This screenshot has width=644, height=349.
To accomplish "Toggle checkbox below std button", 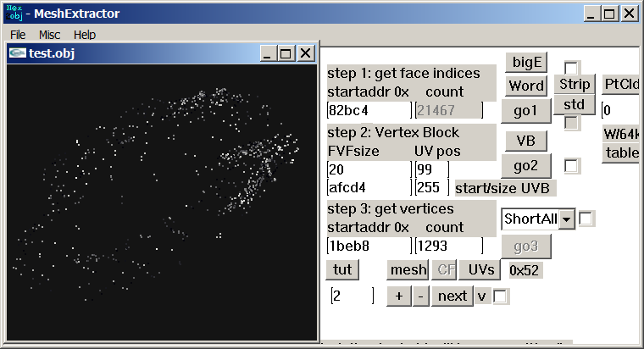I will 571,123.
